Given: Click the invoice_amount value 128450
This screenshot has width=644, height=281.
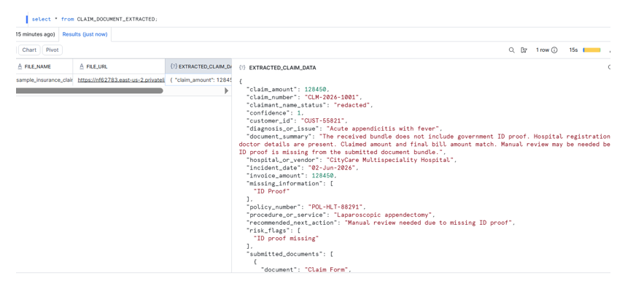Looking at the screenshot, I should 324,175.
